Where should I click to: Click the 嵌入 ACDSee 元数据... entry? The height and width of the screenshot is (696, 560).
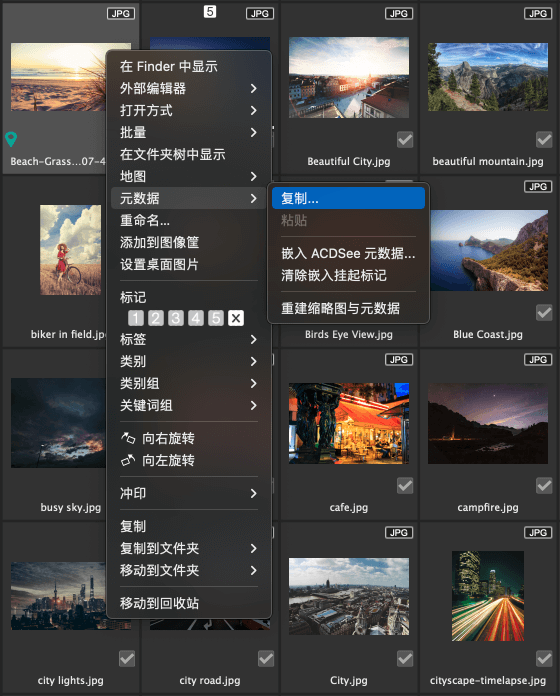point(348,253)
